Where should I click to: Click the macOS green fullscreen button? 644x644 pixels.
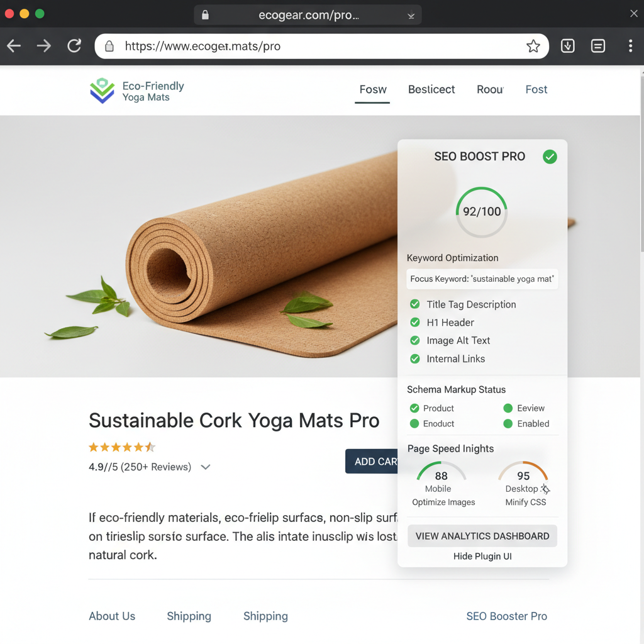pos(40,14)
